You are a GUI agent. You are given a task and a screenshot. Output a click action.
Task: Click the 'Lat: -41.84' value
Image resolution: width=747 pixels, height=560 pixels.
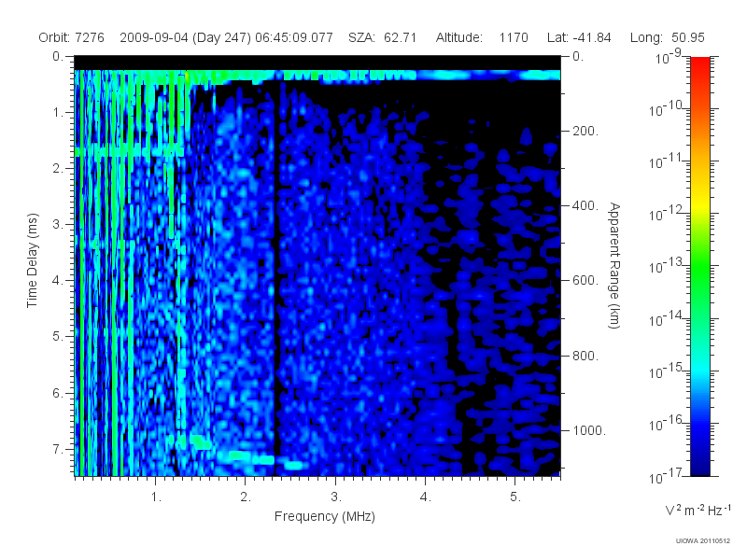point(579,37)
